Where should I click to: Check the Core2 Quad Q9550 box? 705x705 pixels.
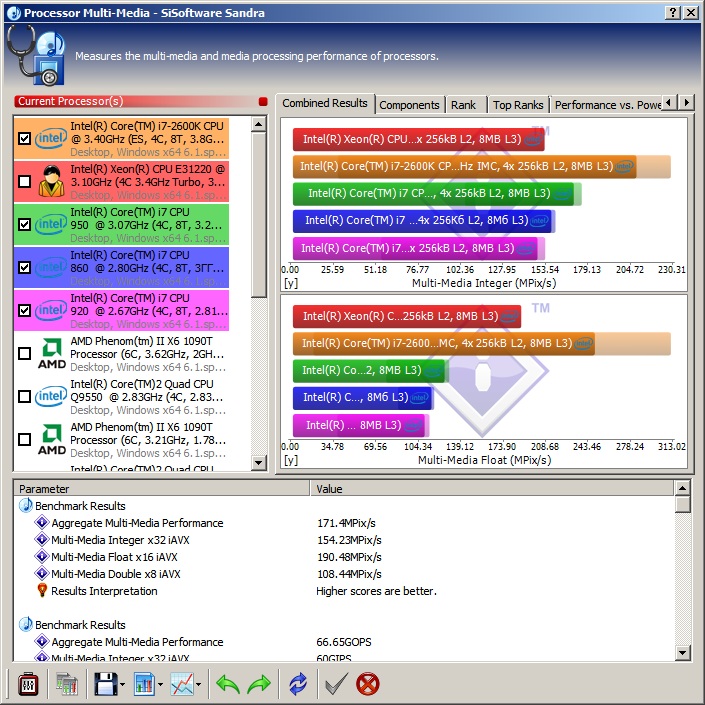pos(25,396)
